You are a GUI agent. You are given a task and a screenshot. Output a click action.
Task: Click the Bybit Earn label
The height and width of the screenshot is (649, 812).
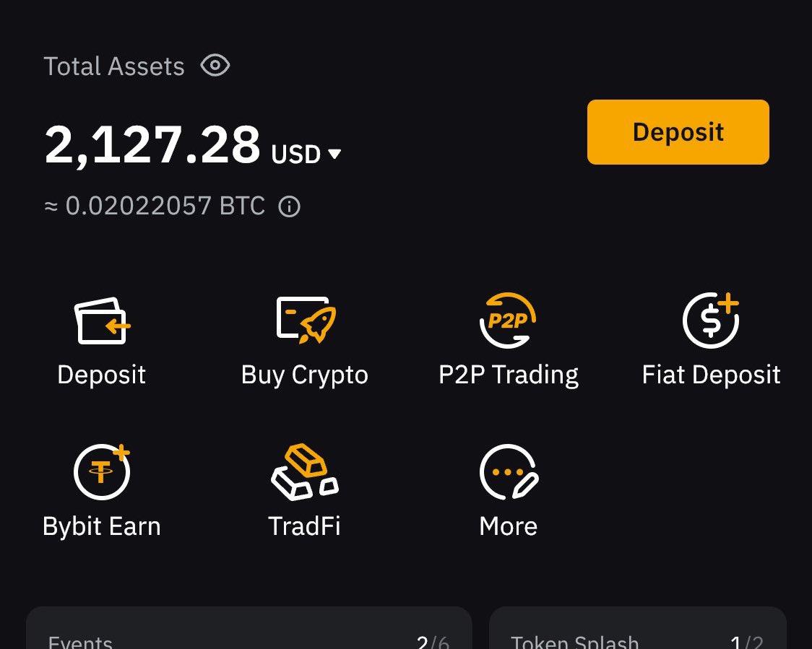[x=102, y=526]
